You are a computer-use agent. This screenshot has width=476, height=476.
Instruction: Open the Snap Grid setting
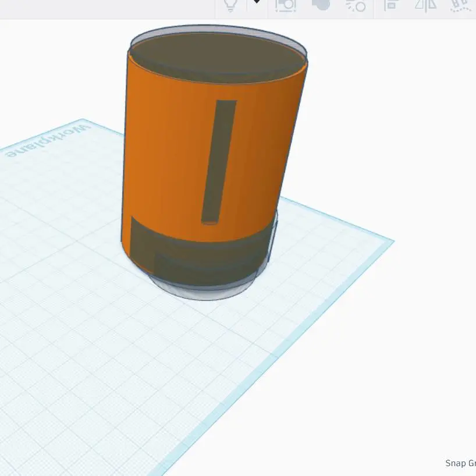tap(460, 463)
